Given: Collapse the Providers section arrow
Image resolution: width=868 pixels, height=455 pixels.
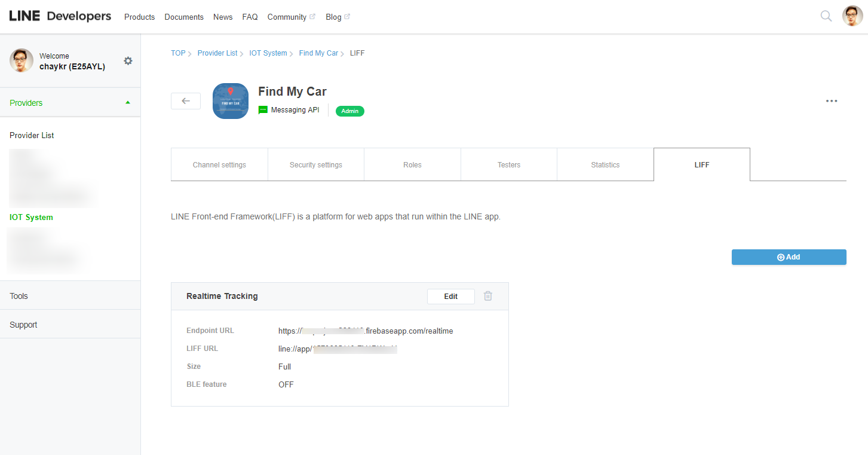Looking at the screenshot, I should pyautogui.click(x=127, y=103).
